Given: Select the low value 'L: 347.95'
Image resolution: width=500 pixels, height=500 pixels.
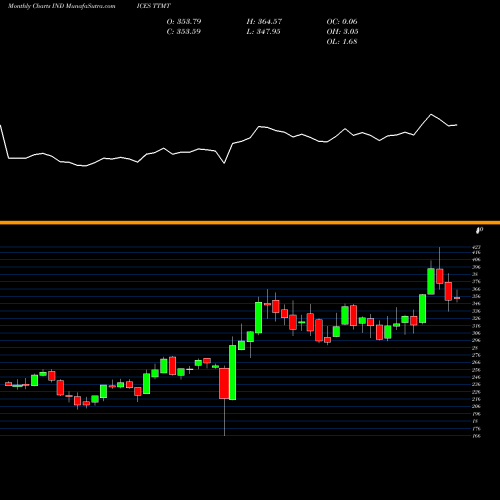Looking at the screenshot, I should click(263, 32).
